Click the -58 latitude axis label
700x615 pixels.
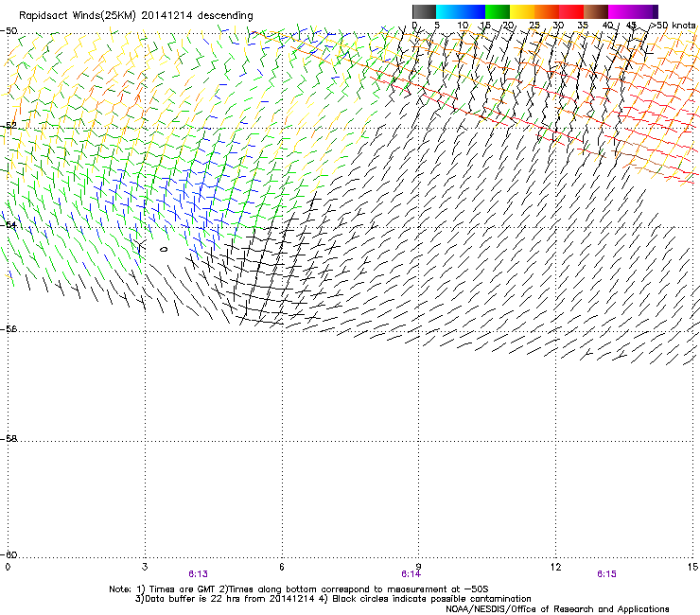[x=9, y=439]
